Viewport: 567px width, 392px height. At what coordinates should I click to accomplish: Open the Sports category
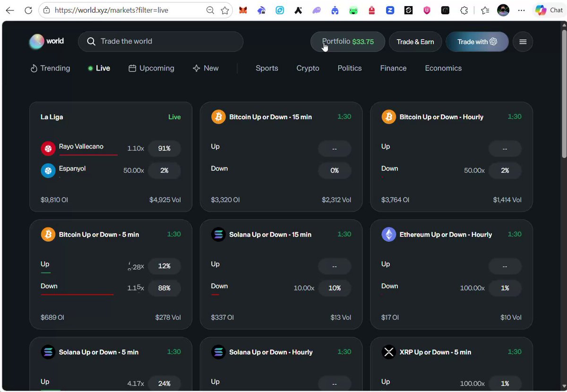point(267,68)
